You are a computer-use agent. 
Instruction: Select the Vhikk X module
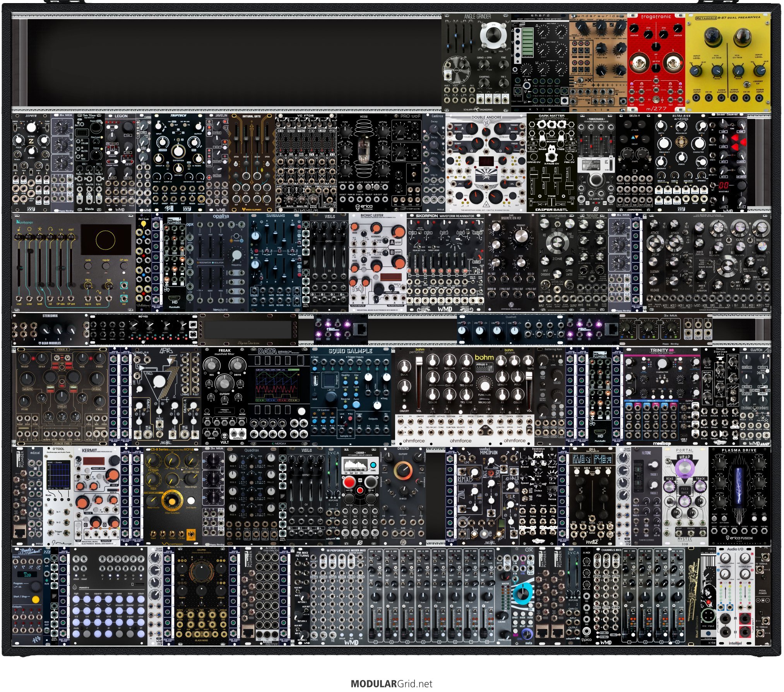click(60, 396)
